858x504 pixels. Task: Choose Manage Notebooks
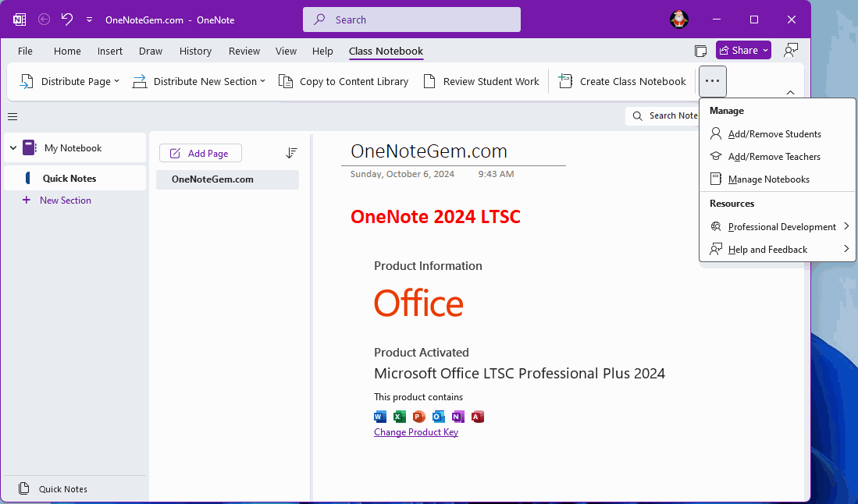pyautogui.click(x=777, y=179)
